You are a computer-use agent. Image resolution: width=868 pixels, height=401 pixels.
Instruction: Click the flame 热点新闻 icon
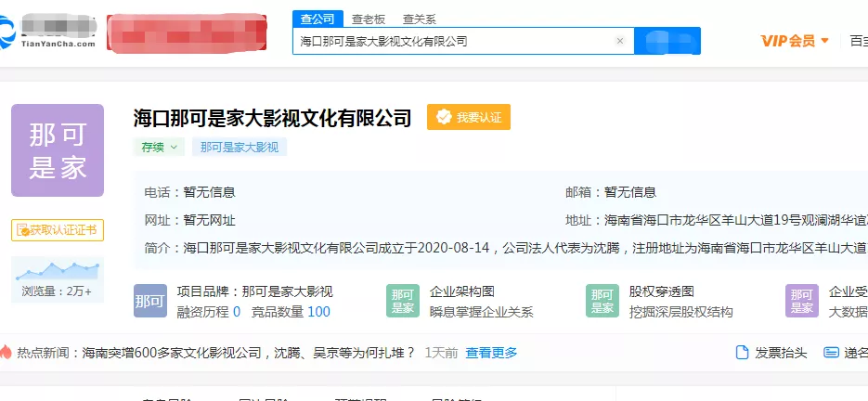6,352
